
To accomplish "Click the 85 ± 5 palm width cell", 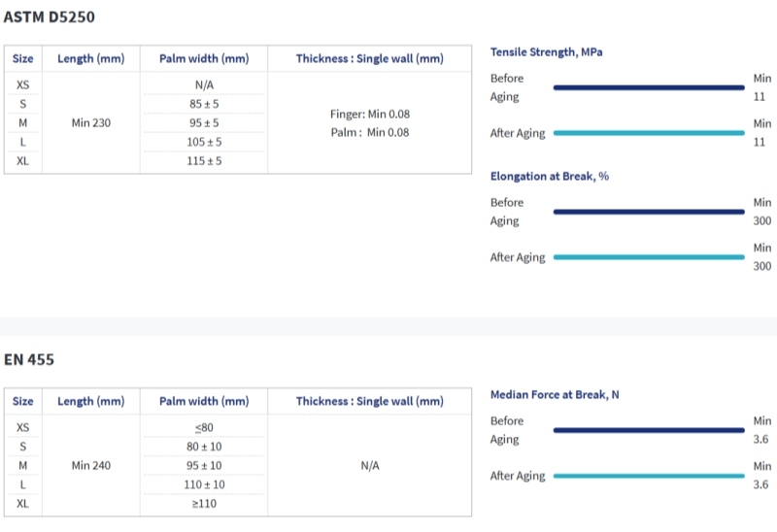I will point(204,104).
